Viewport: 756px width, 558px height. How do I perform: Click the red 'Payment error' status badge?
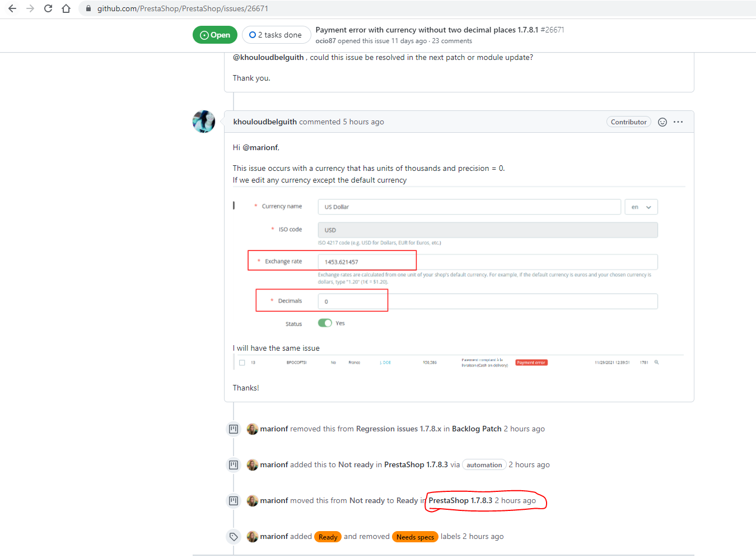point(531,362)
